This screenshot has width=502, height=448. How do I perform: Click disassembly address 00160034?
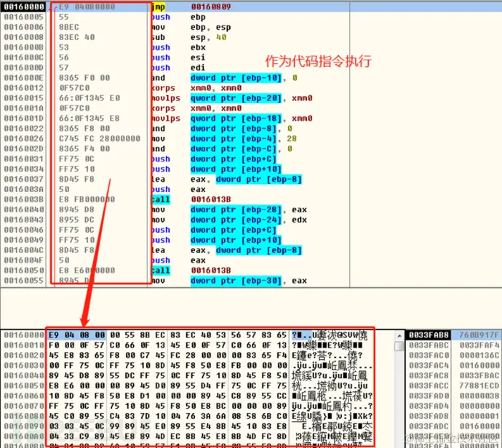(x=24, y=169)
